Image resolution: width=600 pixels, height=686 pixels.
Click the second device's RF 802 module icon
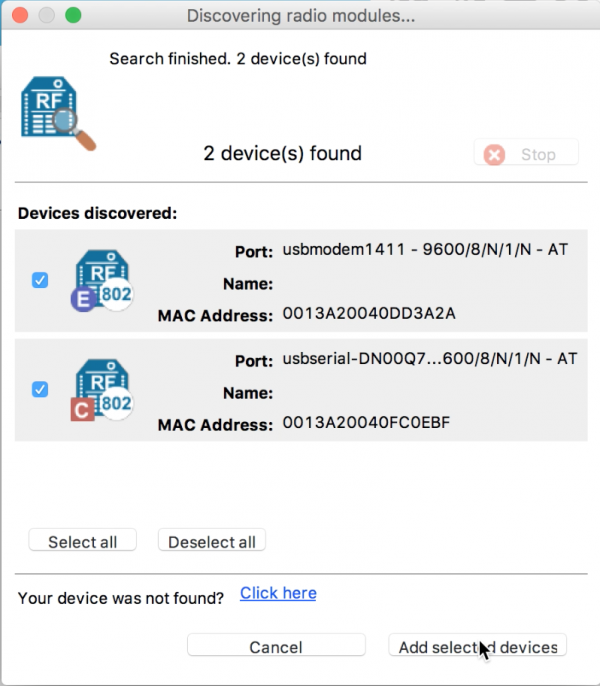[x=104, y=387]
